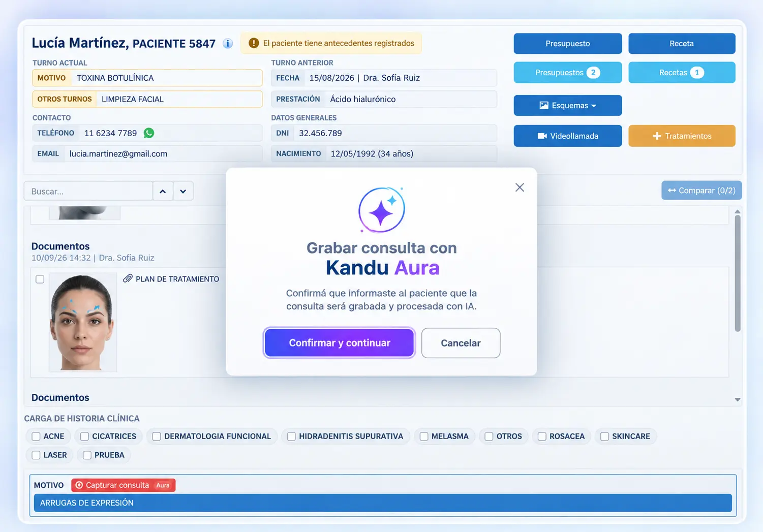Select the ROSACEA checkbox
This screenshot has height=532, width=763.
(542, 436)
